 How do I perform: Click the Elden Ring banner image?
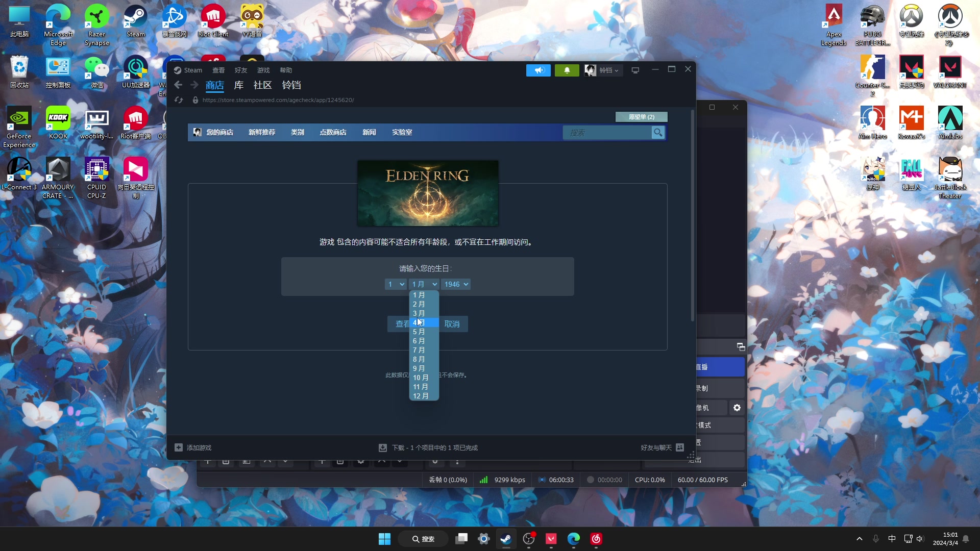[x=428, y=193]
